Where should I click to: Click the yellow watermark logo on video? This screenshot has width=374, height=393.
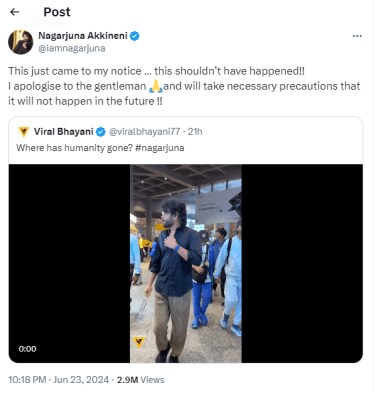pos(139,342)
